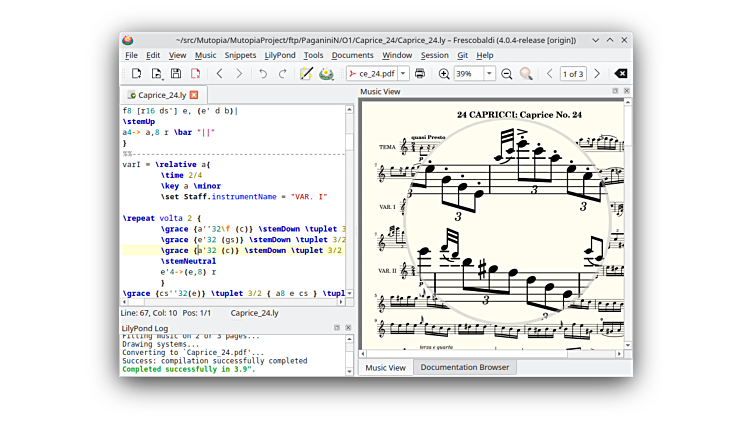752x423 pixels.
Task: Print the music with printer icon
Action: coord(420,74)
